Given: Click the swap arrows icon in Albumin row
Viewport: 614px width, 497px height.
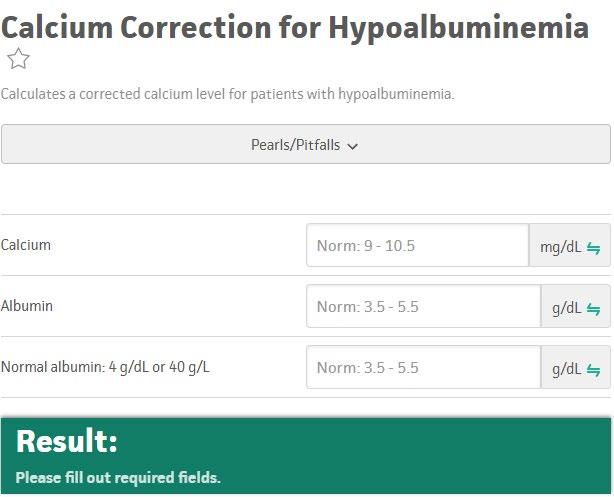Looking at the screenshot, I should click(593, 309).
